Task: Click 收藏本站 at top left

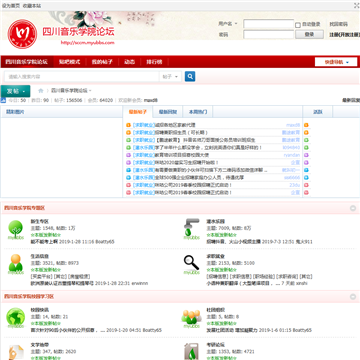Action: [32, 6]
